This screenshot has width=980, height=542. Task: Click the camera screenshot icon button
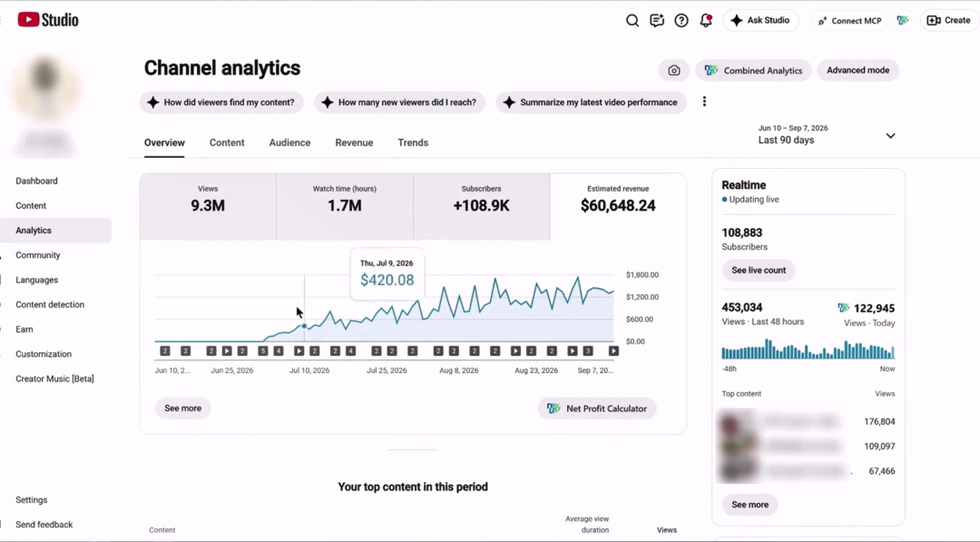tap(673, 71)
